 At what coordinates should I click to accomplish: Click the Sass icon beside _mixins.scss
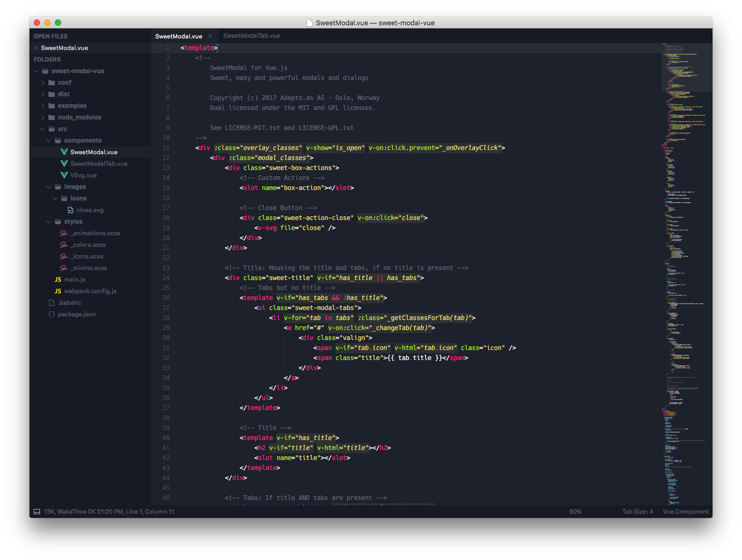[x=64, y=268]
